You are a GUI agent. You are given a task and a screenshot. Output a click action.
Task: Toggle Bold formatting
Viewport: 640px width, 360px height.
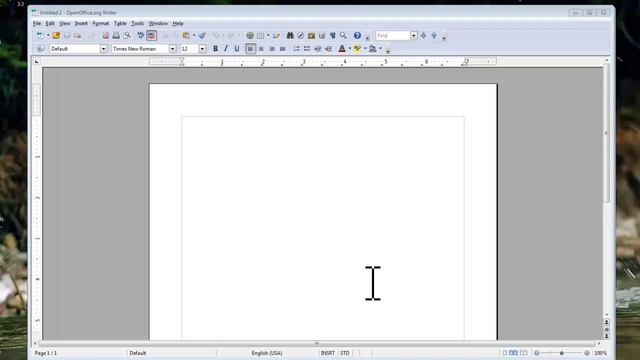[216, 49]
